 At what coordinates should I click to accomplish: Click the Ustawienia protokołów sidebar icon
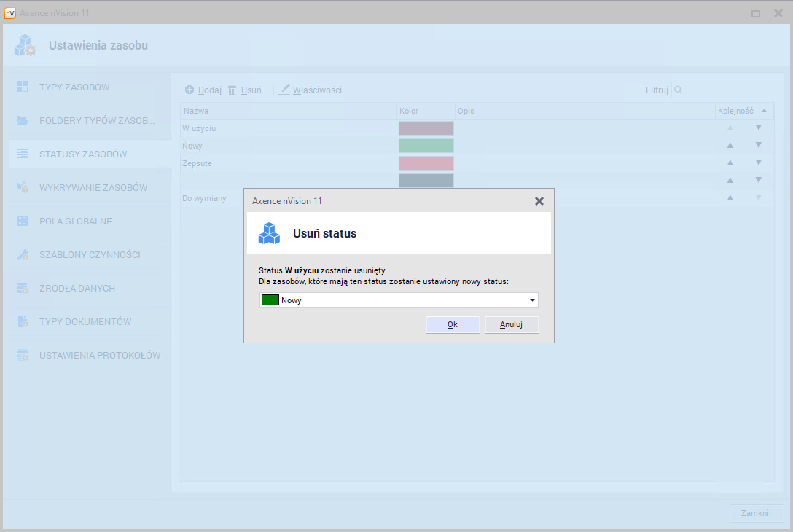[23, 355]
